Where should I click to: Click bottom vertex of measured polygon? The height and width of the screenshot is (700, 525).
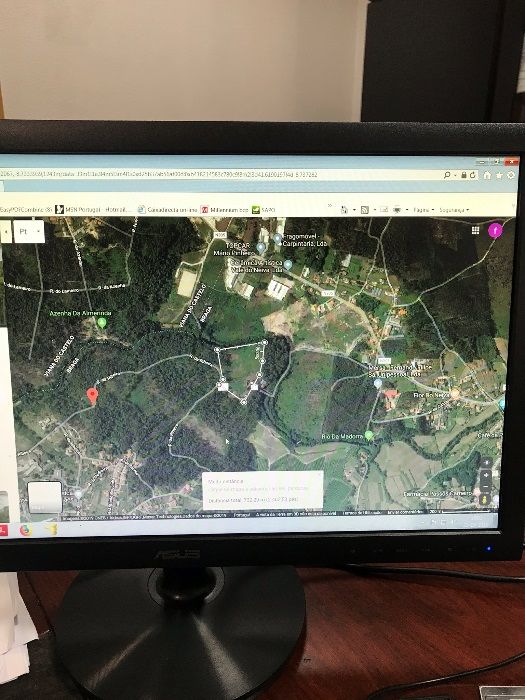click(x=243, y=402)
